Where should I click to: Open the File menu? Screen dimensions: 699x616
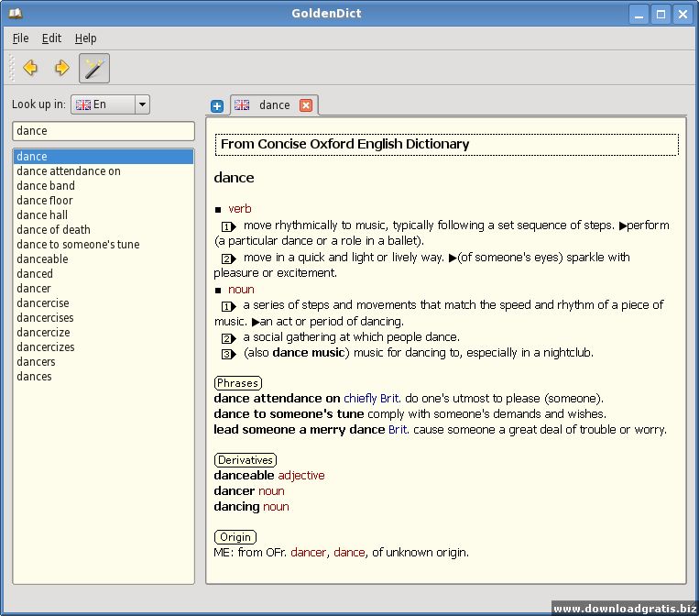pyautogui.click(x=20, y=38)
